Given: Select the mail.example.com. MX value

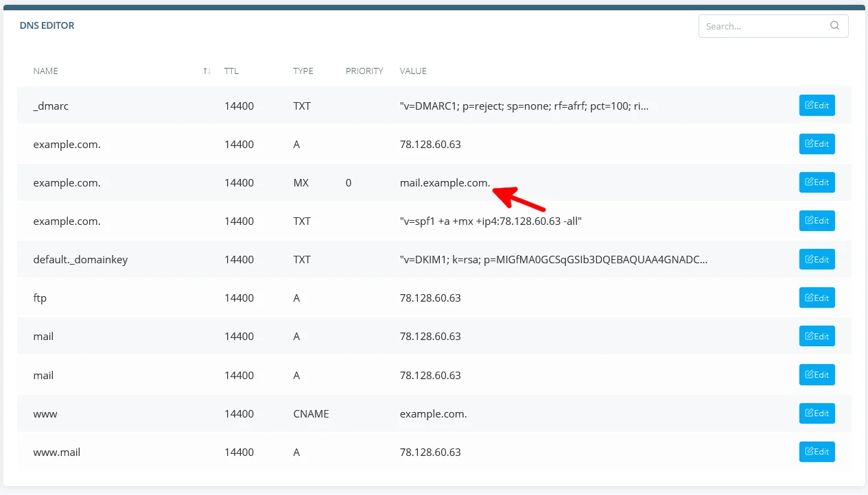Looking at the screenshot, I should (445, 183).
